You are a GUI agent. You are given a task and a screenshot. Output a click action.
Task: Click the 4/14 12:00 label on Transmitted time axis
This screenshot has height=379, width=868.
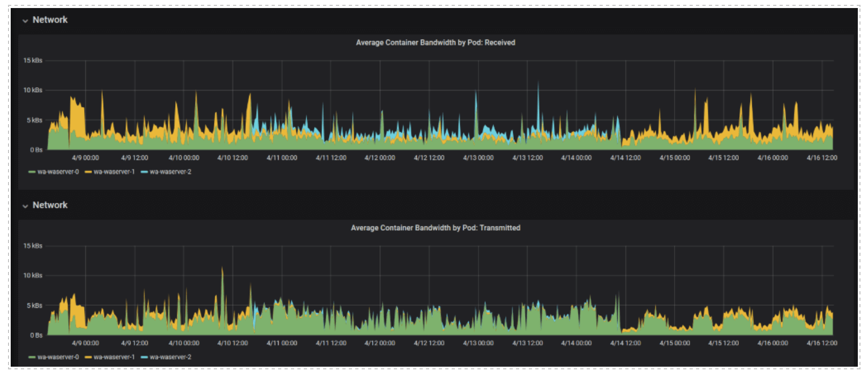click(625, 343)
